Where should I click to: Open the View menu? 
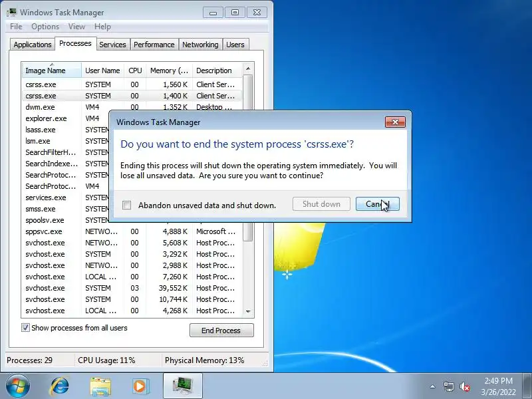tap(76, 27)
